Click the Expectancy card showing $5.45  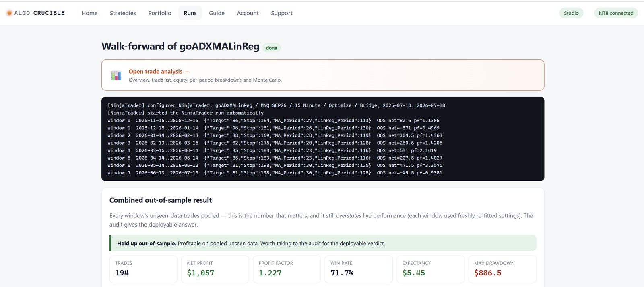click(x=430, y=269)
